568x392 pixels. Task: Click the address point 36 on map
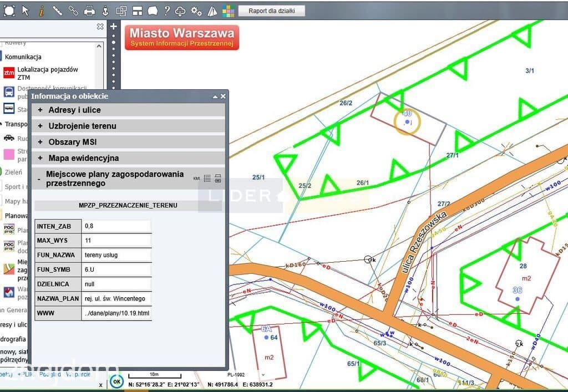(518, 299)
